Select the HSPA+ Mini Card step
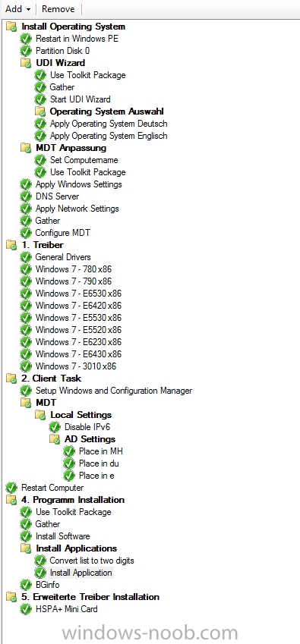This screenshot has width=300, height=644. point(67,609)
